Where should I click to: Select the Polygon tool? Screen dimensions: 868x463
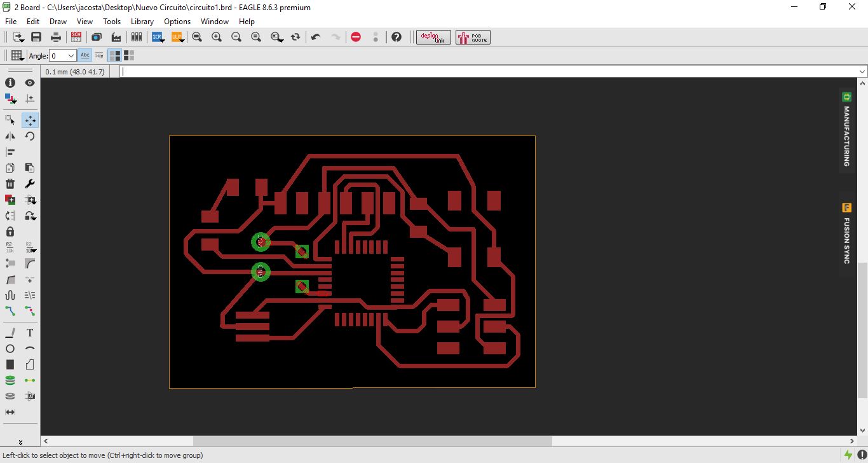(30, 364)
